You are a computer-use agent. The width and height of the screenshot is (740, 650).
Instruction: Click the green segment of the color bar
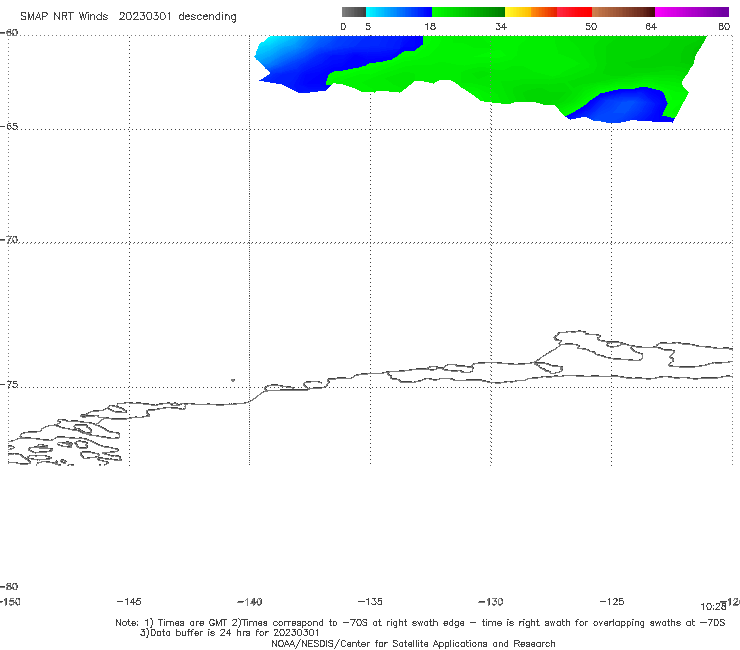coord(468,12)
